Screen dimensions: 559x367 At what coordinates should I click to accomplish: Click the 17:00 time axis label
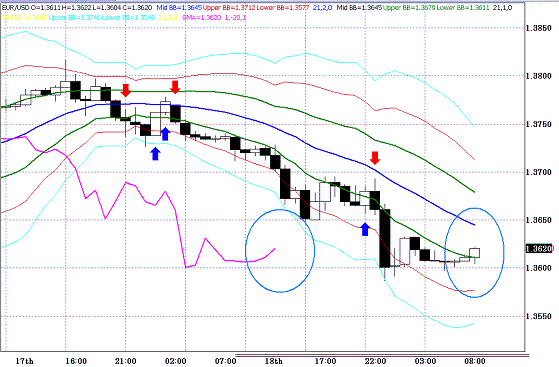(325, 361)
